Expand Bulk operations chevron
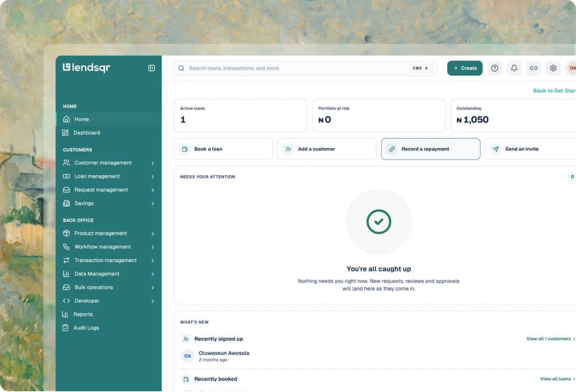Image resolution: width=576 pixels, height=392 pixels. coord(153,287)
